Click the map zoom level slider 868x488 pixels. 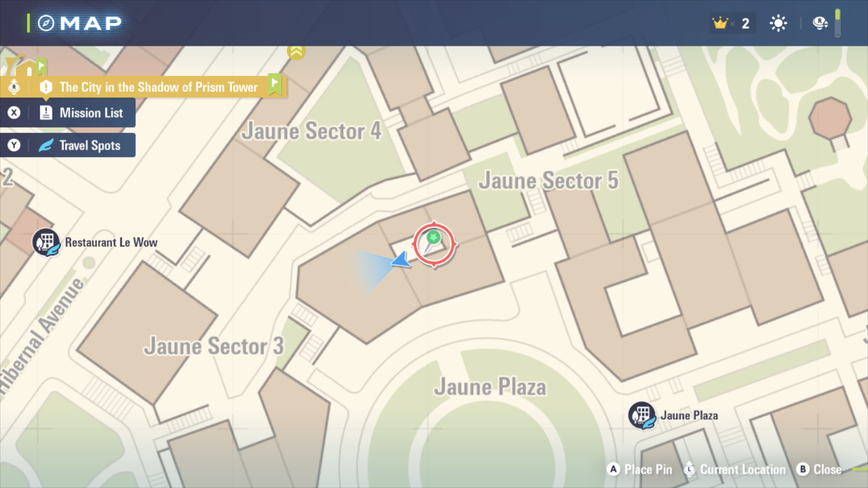[x=837, y=23]
